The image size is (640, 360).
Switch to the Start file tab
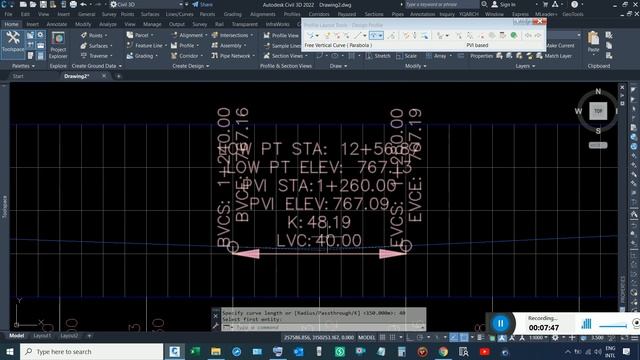click(x=18, y=76)
